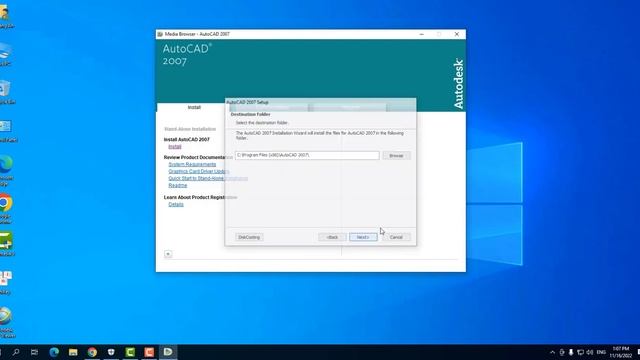Focus the destination folder path field
The height and width of the screenshot is (360, 640).
click(x=307, y=155)
